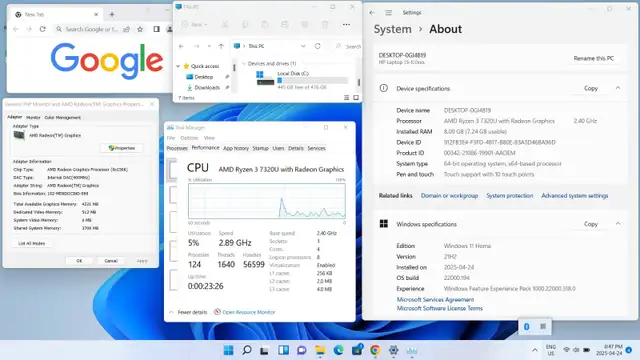Open Chrome side panel icon
Viewport: 640px width, 360px height.
[156, 29]
